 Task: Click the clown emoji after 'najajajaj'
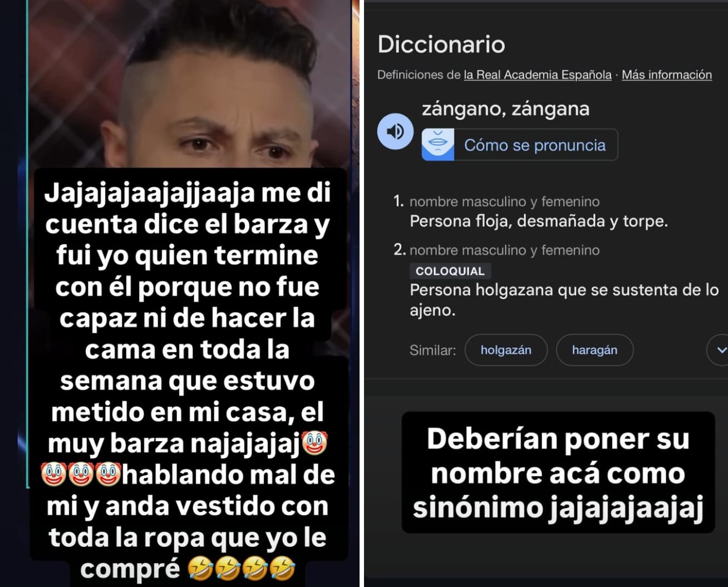coord(314,443)
